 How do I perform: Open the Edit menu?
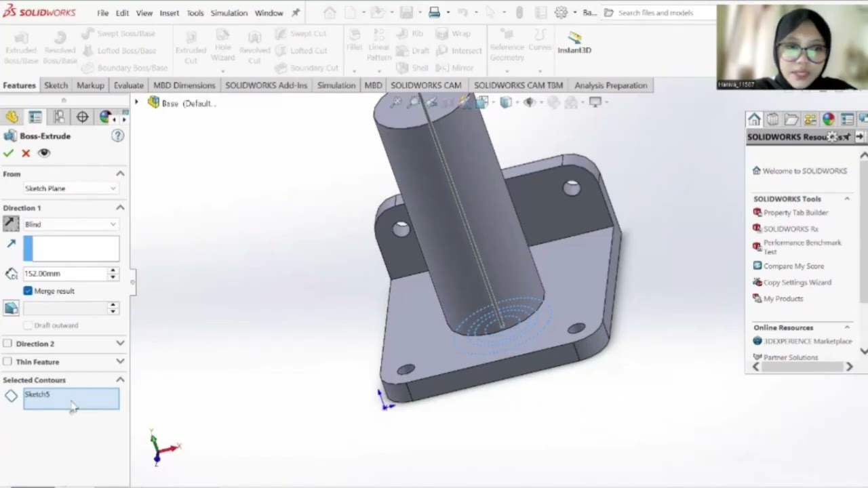coord(122,13)
